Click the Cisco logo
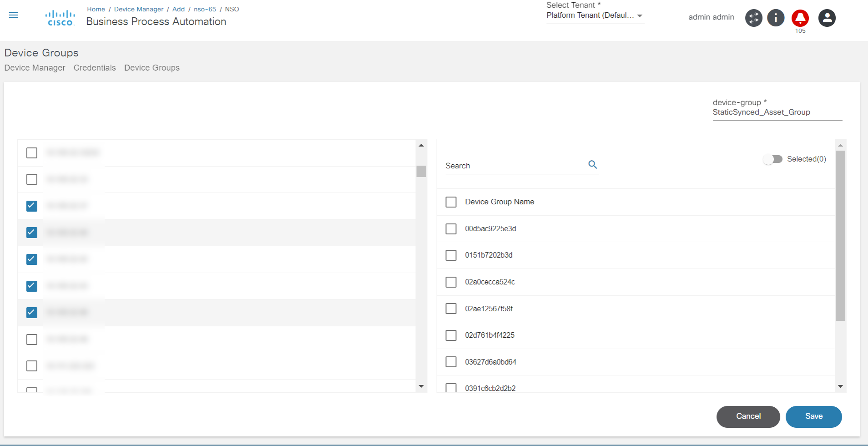Viewport: 868px width, 446px height. (60, 18)
